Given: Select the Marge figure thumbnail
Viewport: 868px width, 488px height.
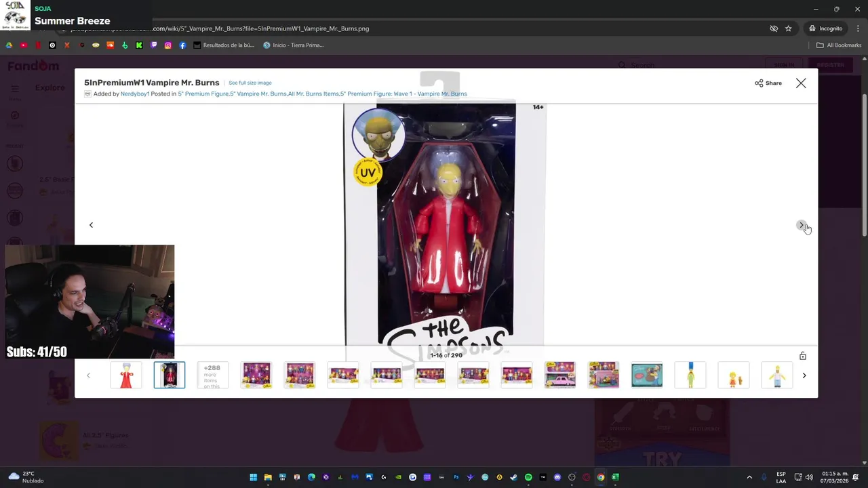Looking at the screenshot, I should click(x=690, y=375).
